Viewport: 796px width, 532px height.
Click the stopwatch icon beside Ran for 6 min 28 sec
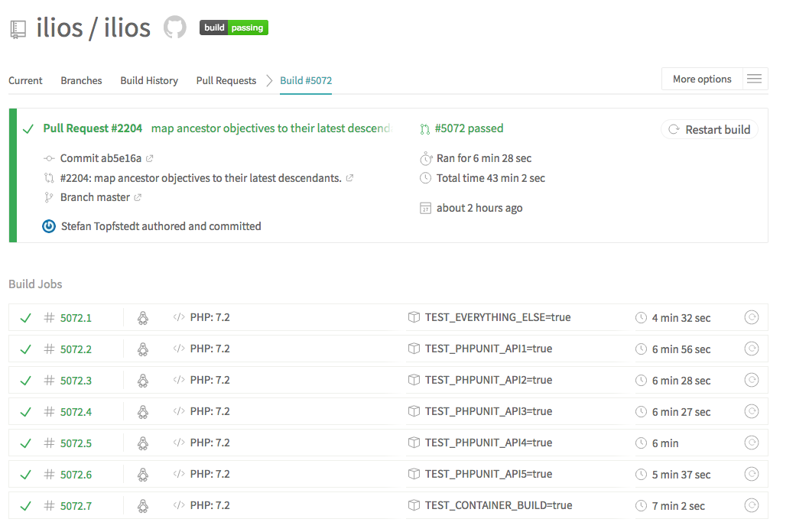(426, 158)
